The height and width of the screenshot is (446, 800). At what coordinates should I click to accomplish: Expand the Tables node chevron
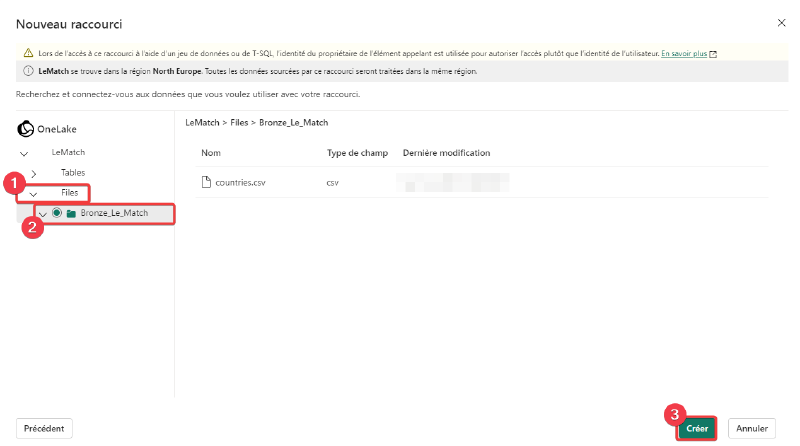pyautogui.click(x=34, y=174)
